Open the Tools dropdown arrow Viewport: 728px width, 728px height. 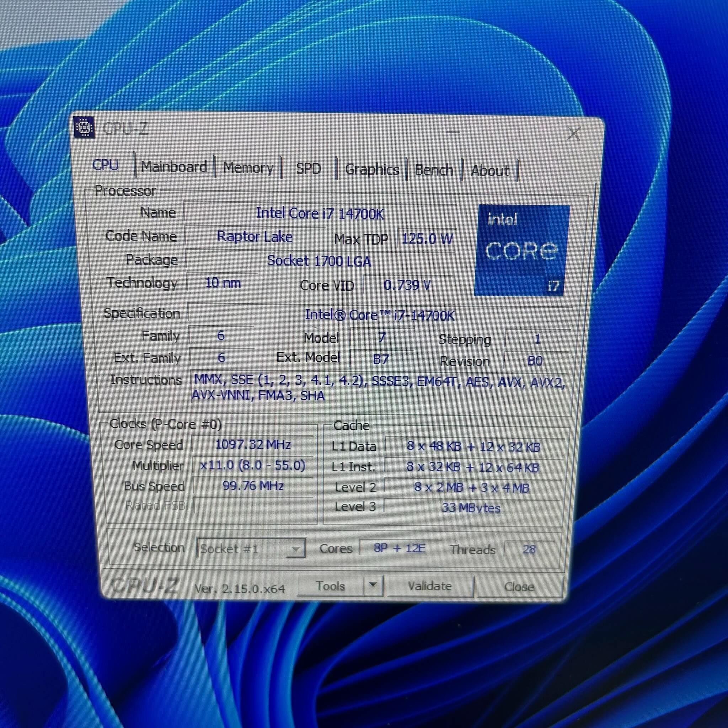(x=373, y=585)
